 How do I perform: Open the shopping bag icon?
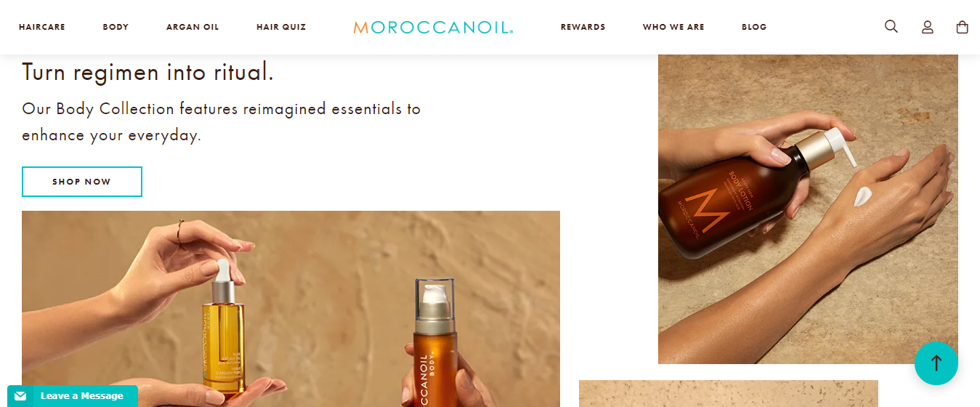tap(963, 27)
